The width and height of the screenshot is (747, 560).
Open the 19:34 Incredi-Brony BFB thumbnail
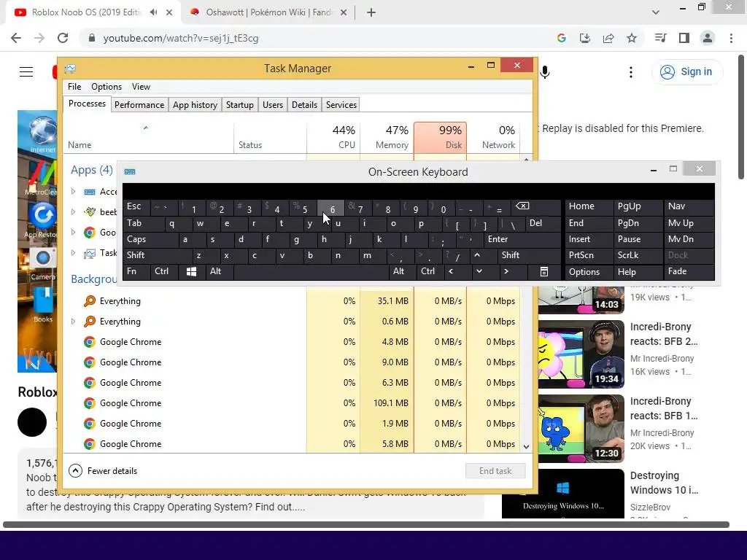[581, 354]
